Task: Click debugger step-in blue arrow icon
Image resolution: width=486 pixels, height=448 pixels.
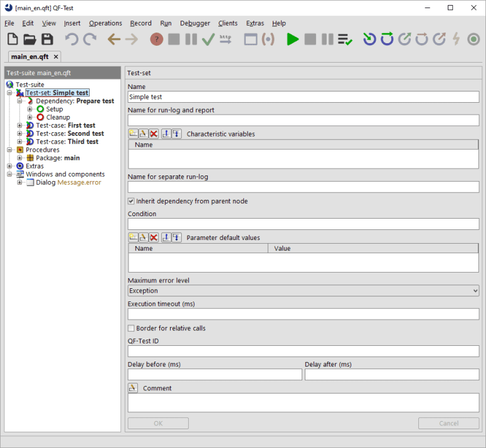Action: click(369, 39)
